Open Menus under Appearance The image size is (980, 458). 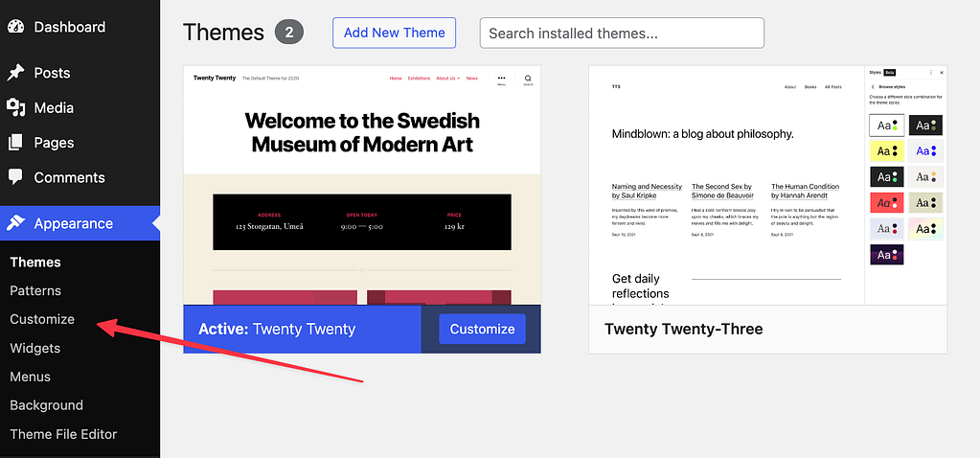tap(31, 377)
